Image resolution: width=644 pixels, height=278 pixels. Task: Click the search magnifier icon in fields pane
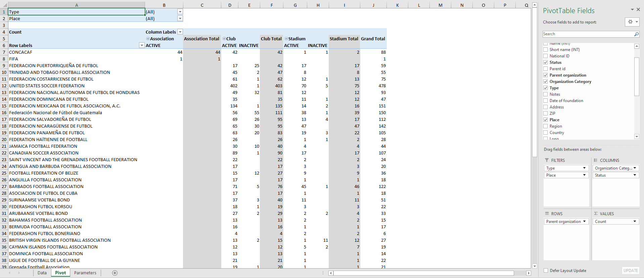pyautogui.click(x=636, y=34)
